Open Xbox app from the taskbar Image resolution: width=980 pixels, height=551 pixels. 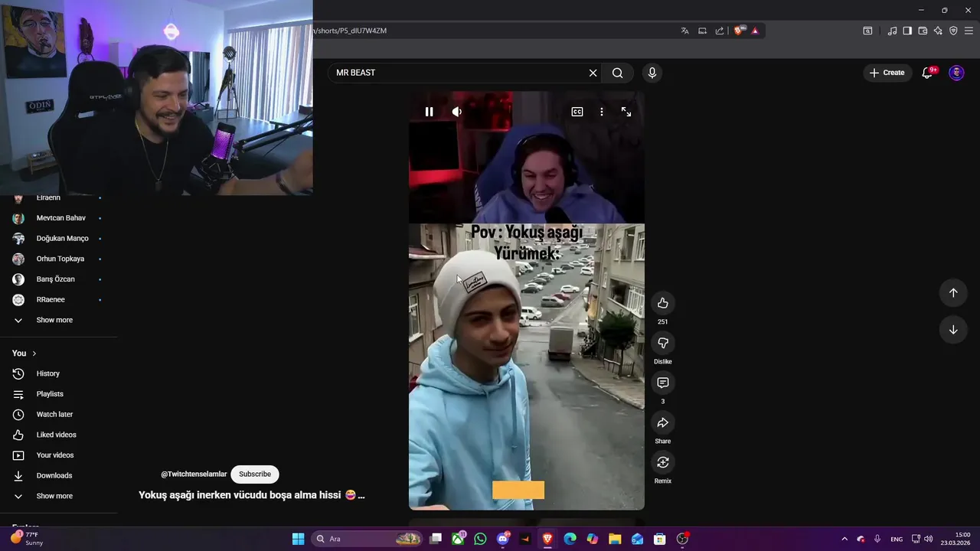[x=458, y=539]
